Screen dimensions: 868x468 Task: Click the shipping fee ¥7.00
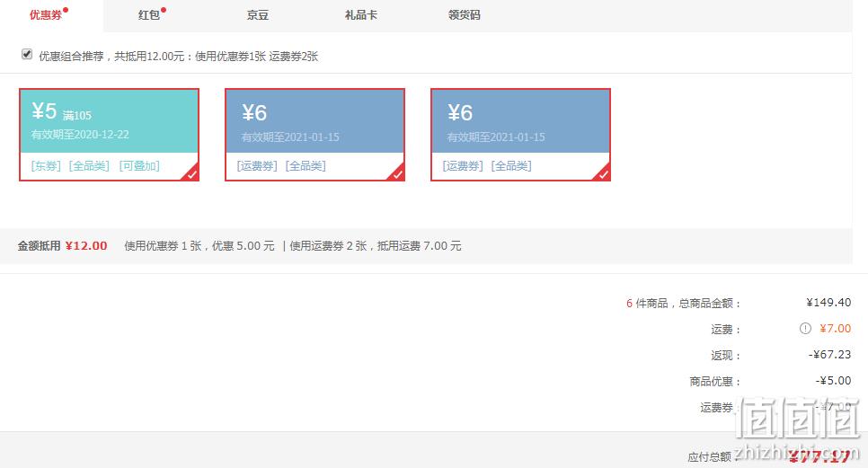pos(836,329)
